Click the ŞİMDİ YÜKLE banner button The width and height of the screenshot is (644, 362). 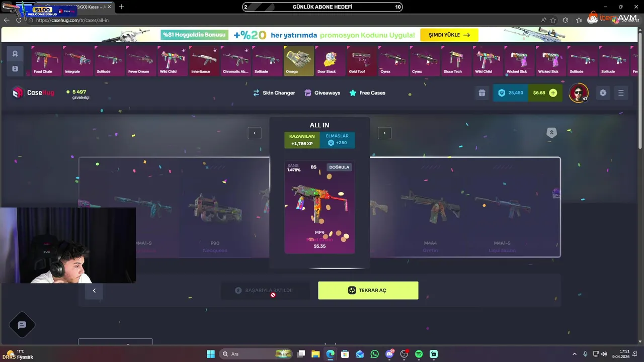point(449,35)
